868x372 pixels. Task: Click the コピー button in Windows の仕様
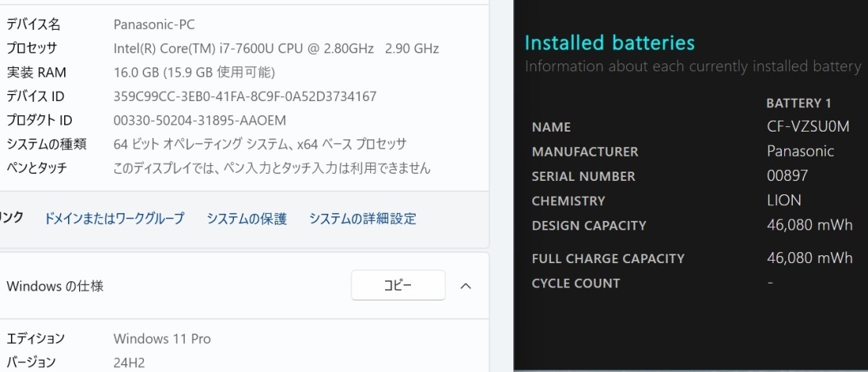click(x=398, y=286)
